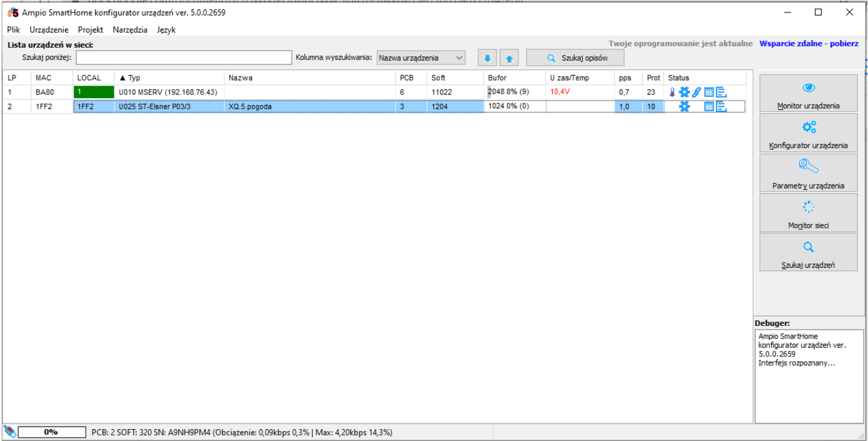Click the XQ.5.pogoda name cell
This screenshot has height=441, width=868.
310,106
